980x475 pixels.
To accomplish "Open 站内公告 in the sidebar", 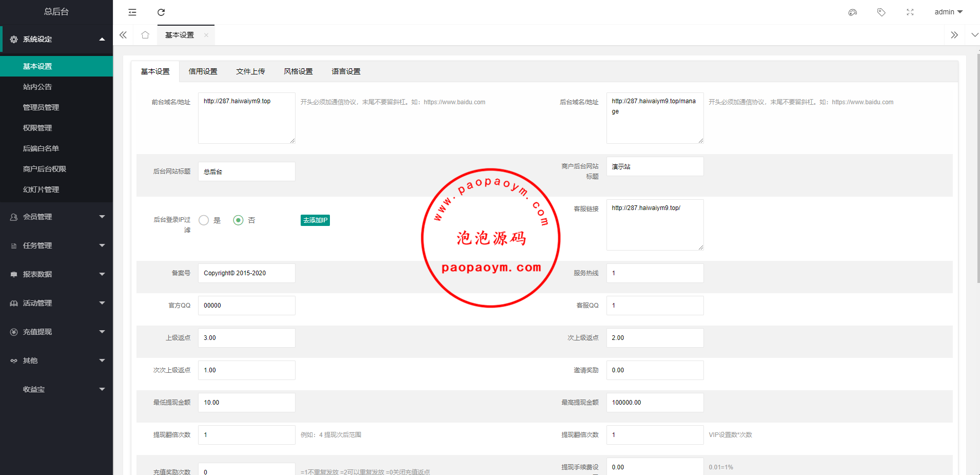I will 37,87.
